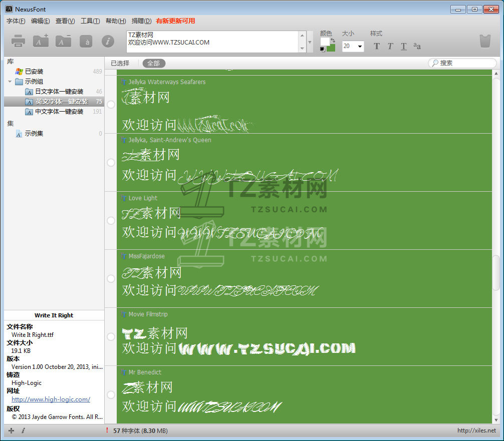This screenshot has height=441, width=504.
Task: Select the radio circle for Love Light
Action: coord(111,221)
